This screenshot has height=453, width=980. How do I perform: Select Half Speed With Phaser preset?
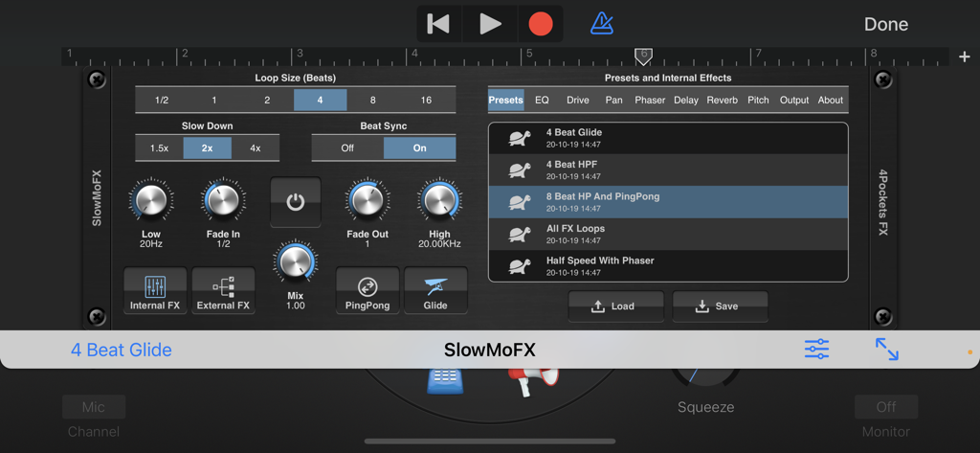[668, 265]
